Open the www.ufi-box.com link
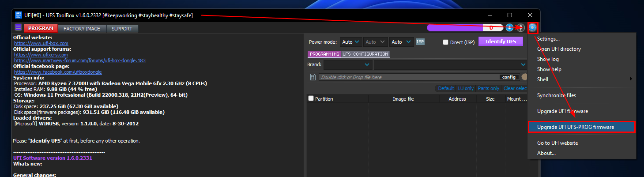This screenshot has width=644, height=177. click(41, 43)
